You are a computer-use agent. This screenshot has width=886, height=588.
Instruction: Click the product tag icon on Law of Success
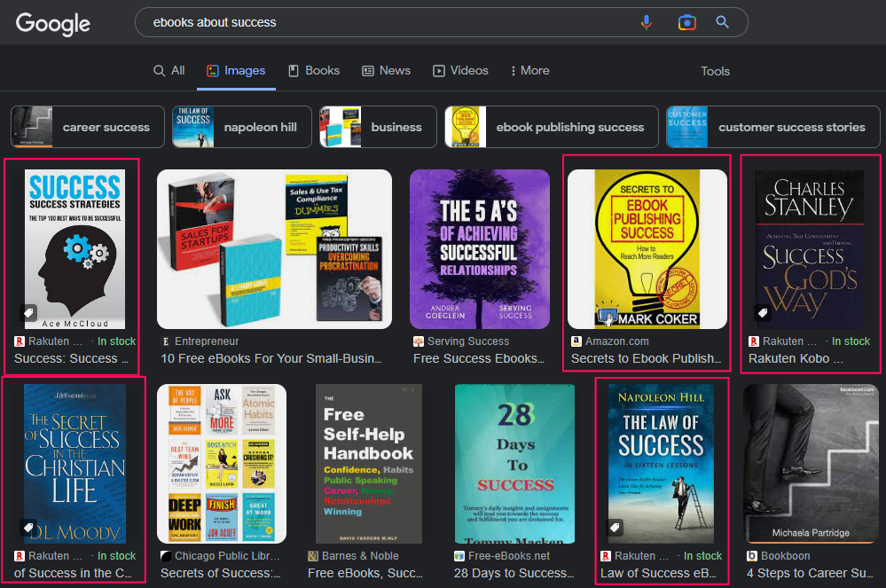tap(615, 528)
